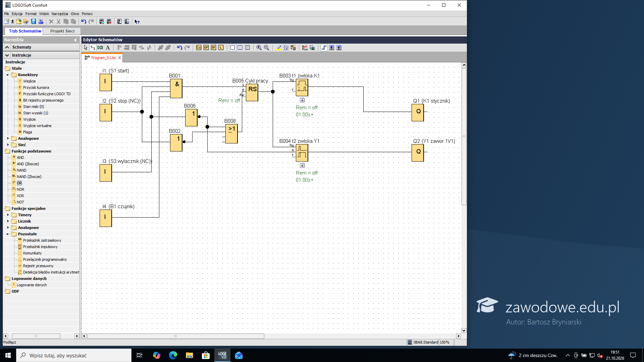Click the B005 RS block in the diagram
The width and height of the screenshot is (644, 362).
coord(252,93)
